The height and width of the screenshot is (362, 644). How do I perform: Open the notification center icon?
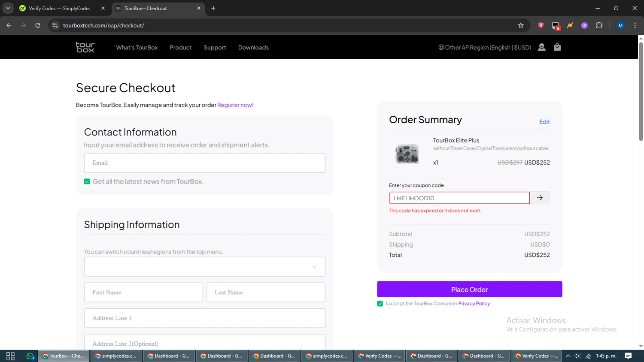click(628, 356)
